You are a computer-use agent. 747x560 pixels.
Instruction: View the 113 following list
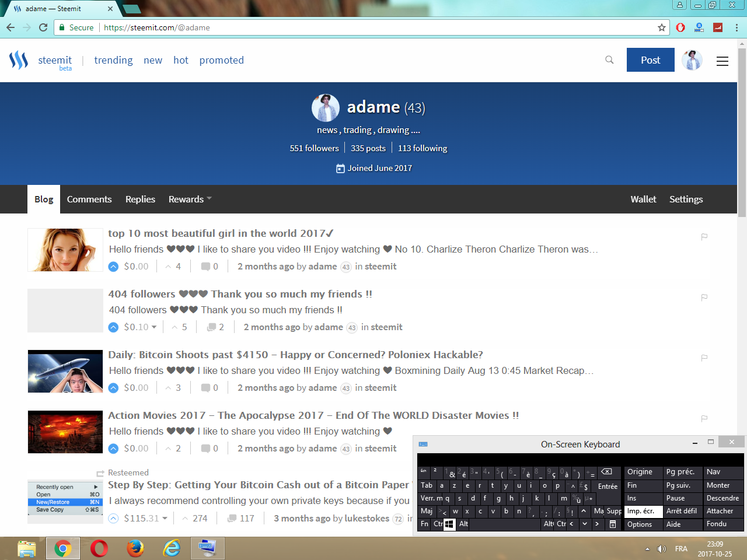click(423, 148)
